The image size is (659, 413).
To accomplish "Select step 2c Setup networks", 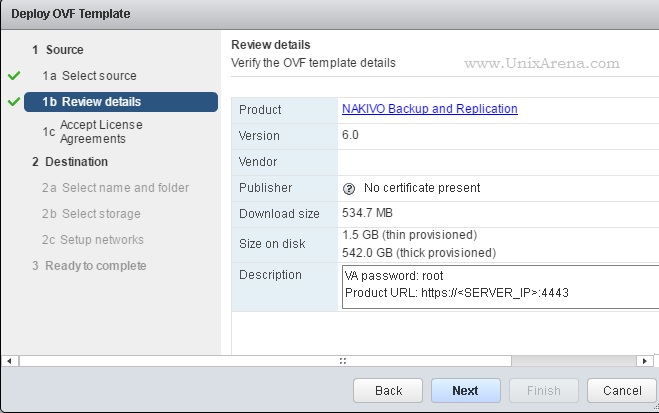I will click(92, 240).
